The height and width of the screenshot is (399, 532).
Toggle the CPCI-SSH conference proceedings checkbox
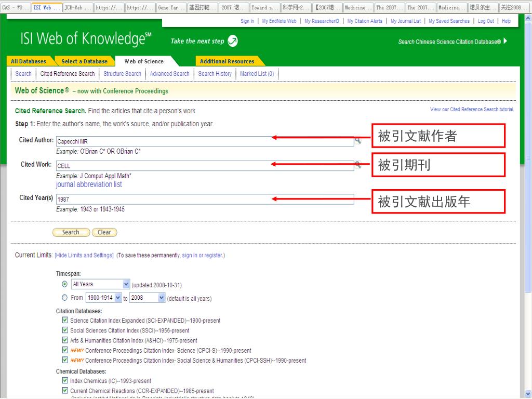click(x=65, y=360)
